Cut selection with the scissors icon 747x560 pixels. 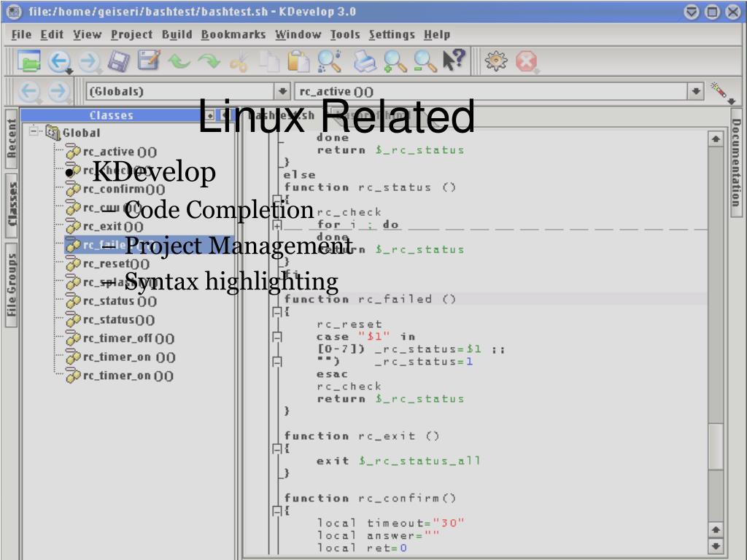(x=239, y=62)
